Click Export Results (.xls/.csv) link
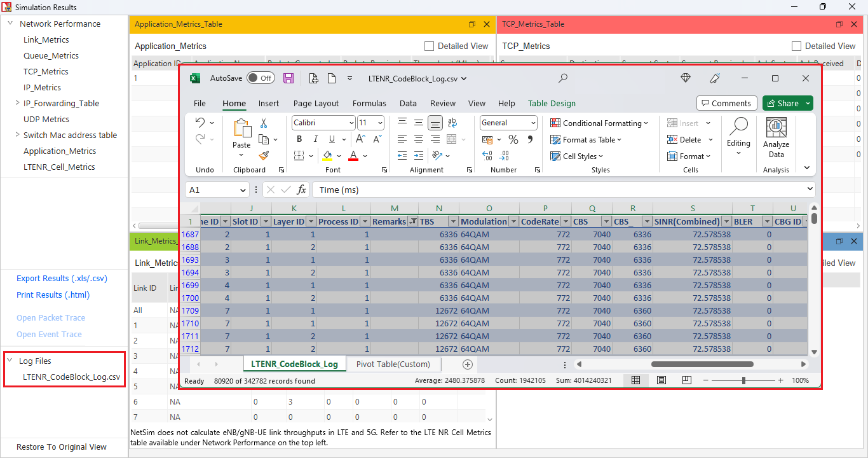Screen dimensions: 868x458 click(x=62, y=278)
